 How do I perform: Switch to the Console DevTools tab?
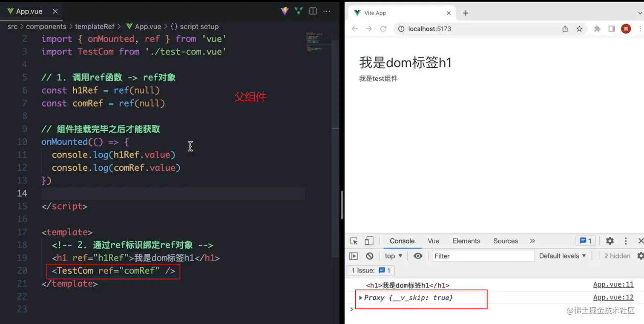point(402,241)
